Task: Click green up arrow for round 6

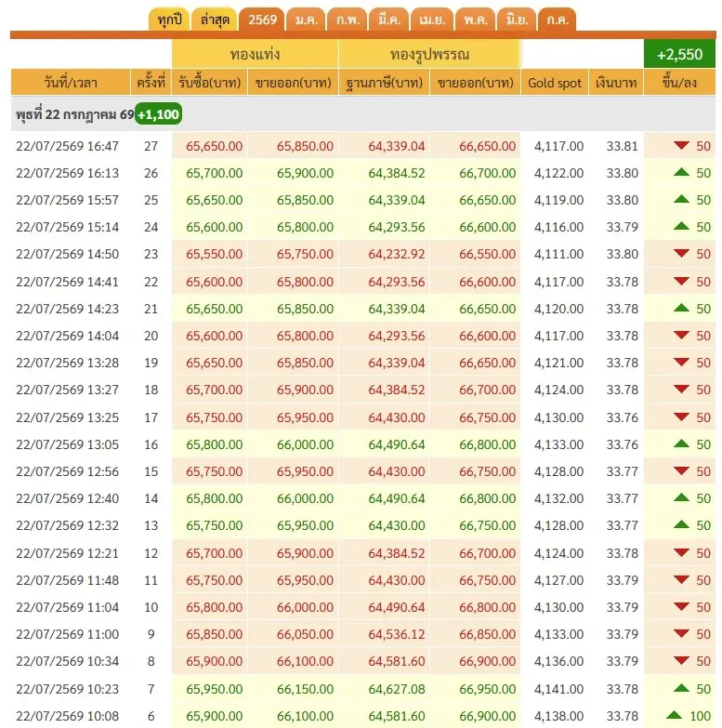Action: click(x=674, y=715)
